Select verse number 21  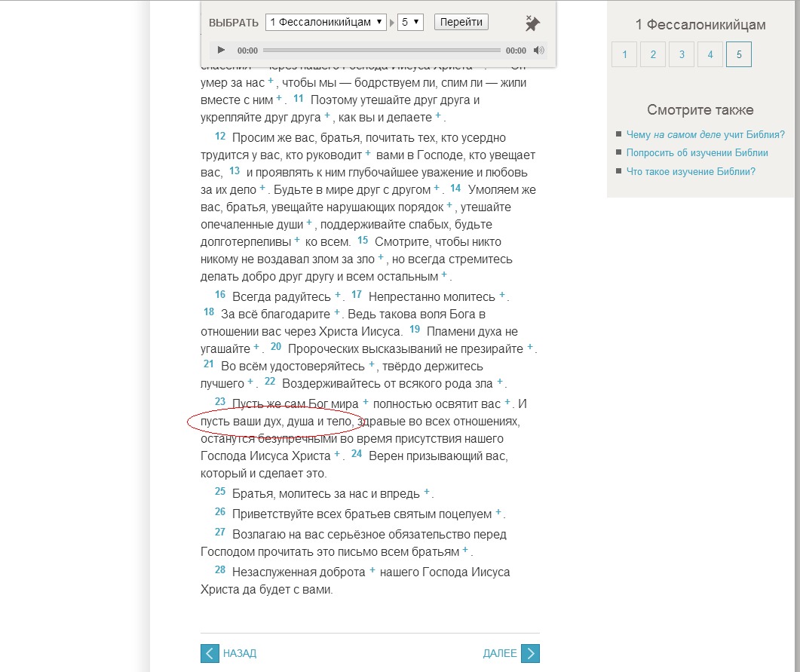coord(209,364)
